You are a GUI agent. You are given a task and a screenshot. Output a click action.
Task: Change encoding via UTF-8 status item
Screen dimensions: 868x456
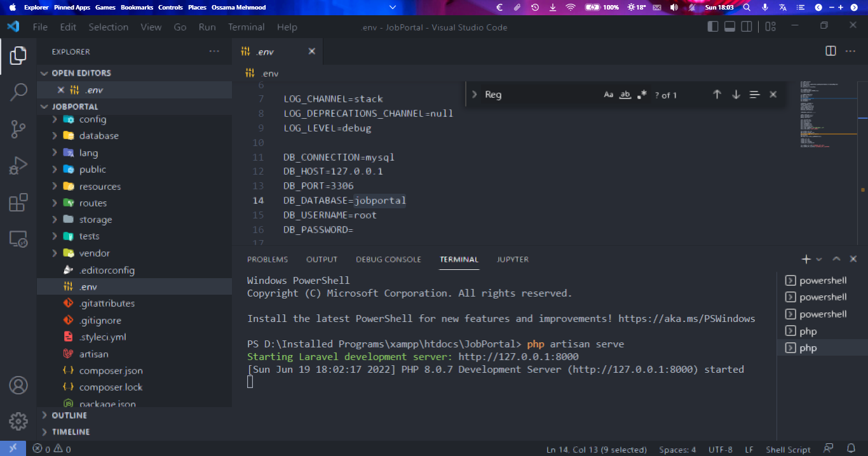click(721, 449)
